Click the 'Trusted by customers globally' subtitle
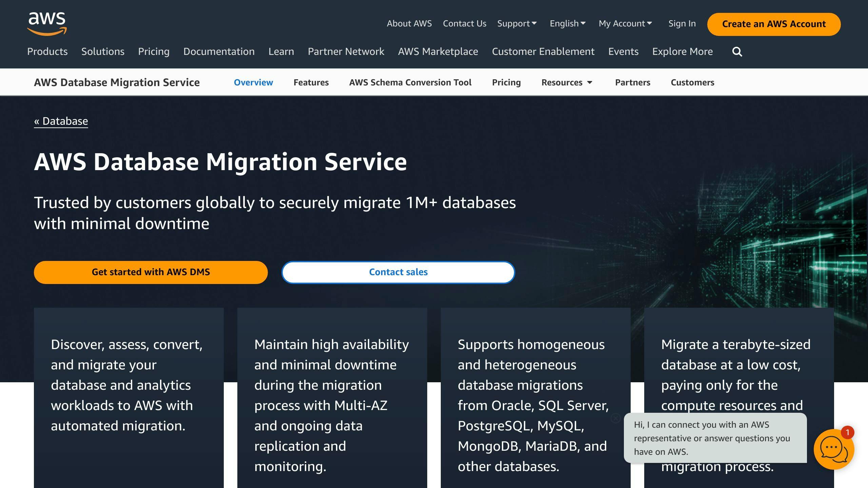 [275, 213]
